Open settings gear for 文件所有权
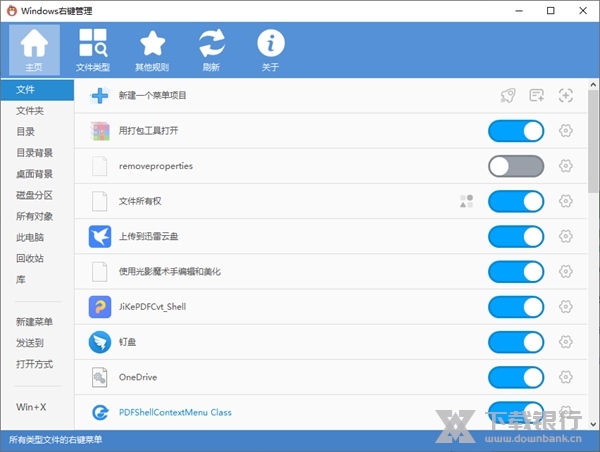Image resolution: width=600 pixels, height=452 pixels. 566,201
